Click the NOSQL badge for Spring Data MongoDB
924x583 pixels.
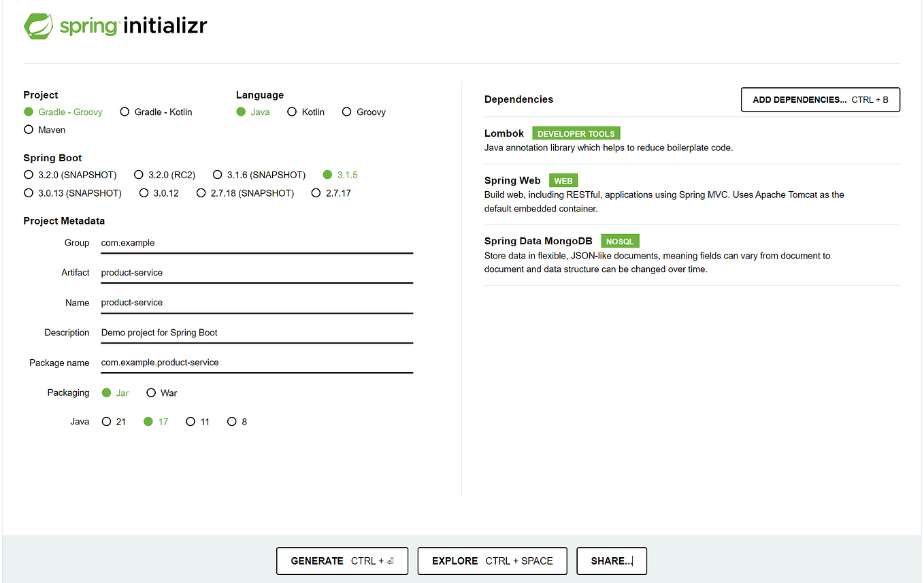click(x=620, y=241)
